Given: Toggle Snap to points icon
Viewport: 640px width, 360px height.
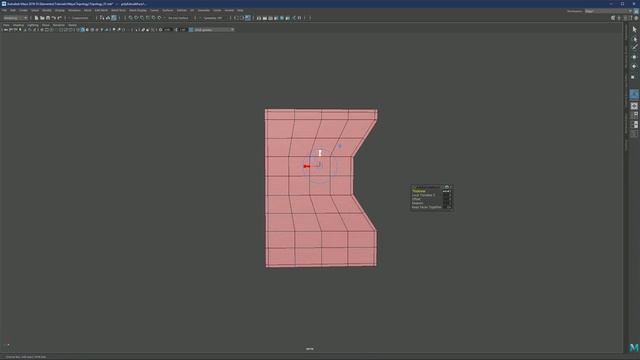Looking at the screenshot, I should [142, 18].
